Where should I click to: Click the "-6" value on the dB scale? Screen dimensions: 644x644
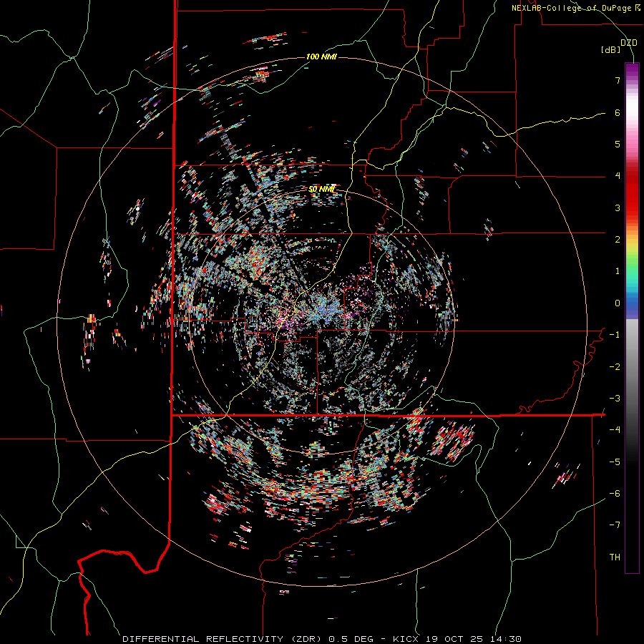click(x=615, y=494)
